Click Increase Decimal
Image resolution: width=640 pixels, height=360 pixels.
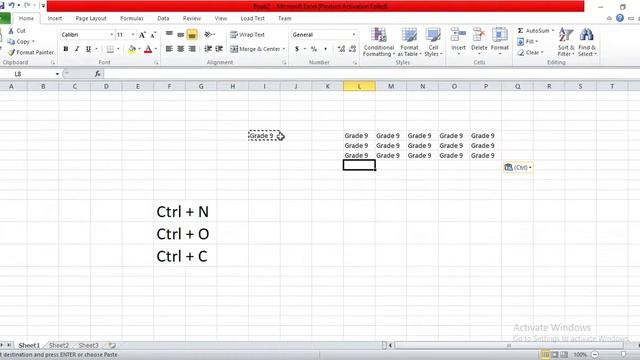point(341,49)
